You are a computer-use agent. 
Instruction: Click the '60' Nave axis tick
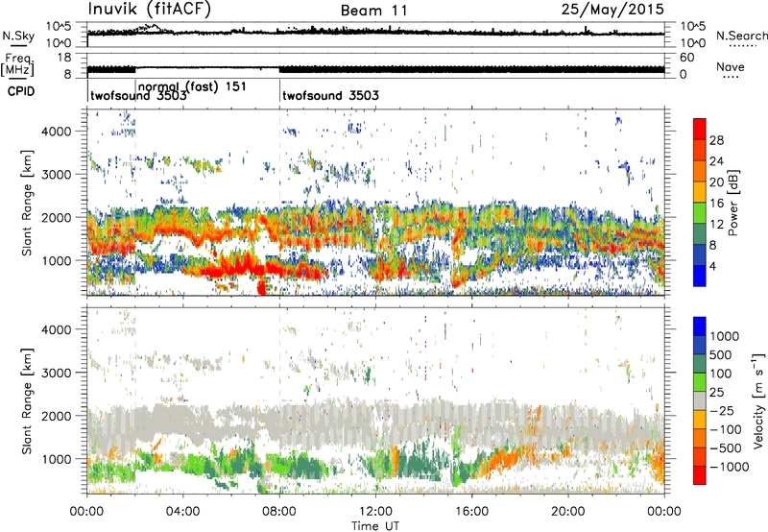click(x=687, y=58)
